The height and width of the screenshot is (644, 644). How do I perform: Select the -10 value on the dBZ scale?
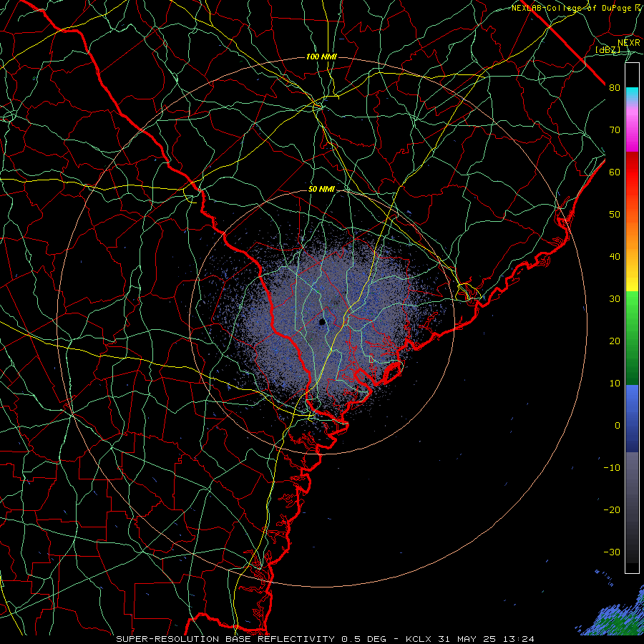pos(612,468)
